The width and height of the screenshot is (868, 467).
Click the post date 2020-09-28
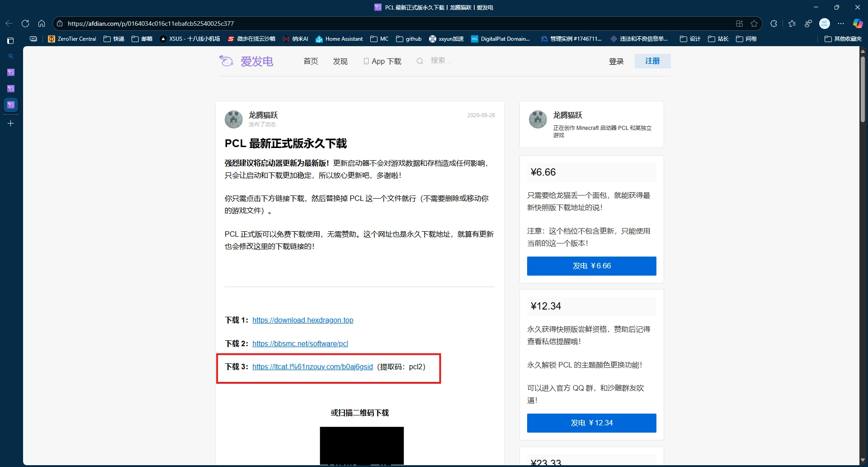click(481, 115)
